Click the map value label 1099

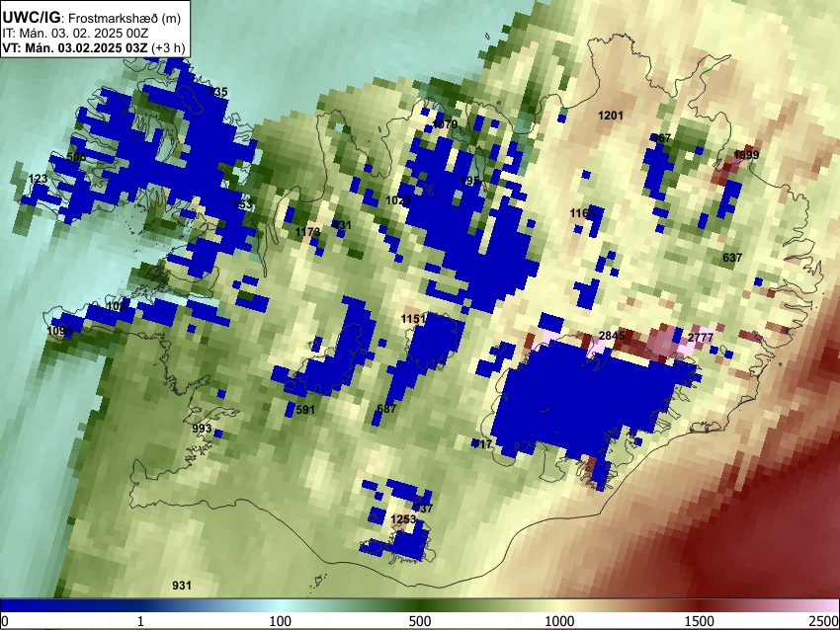[59, 331]
